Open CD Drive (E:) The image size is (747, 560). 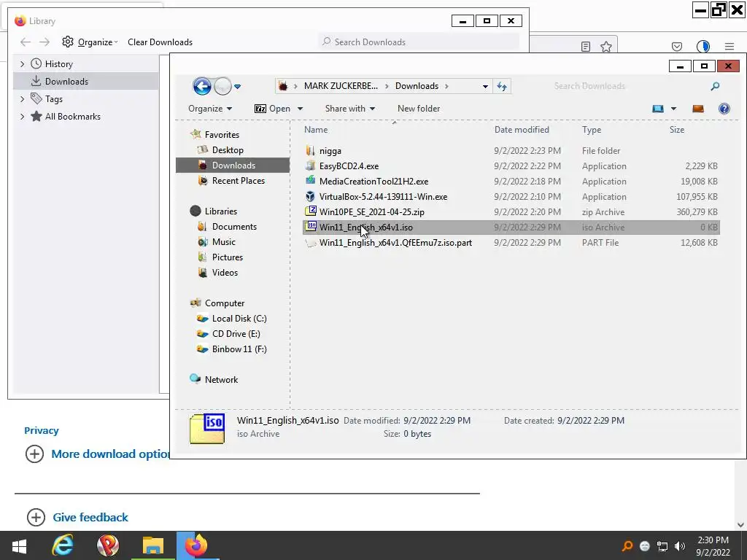[236, 334]
